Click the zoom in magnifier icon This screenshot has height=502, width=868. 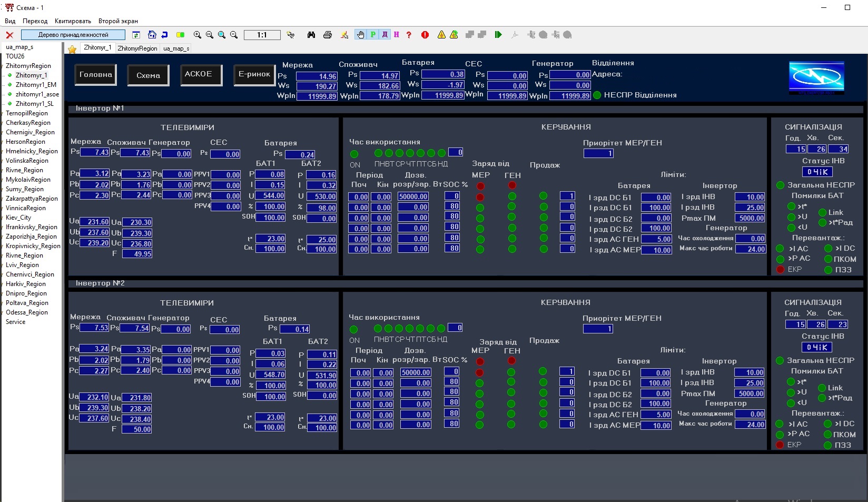[198, 35]
